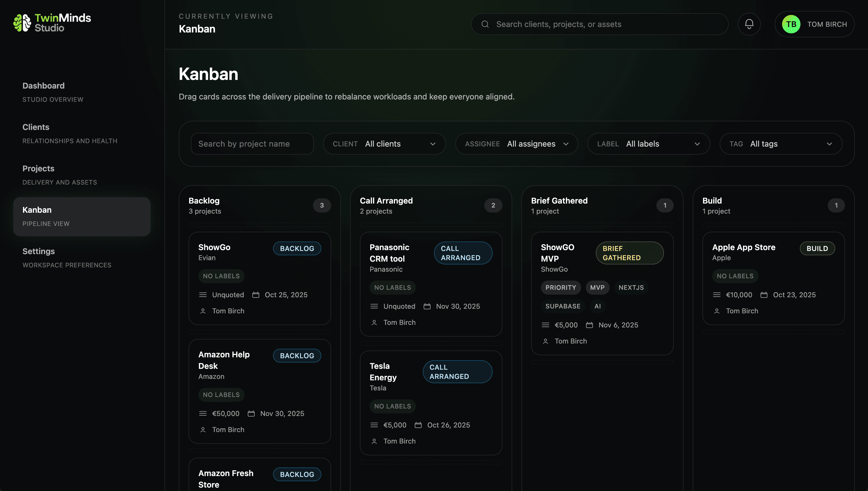868x491 pixels.
Task: Click the TwinMinds Studio brain logo
Action: click(x=22, y=23)
